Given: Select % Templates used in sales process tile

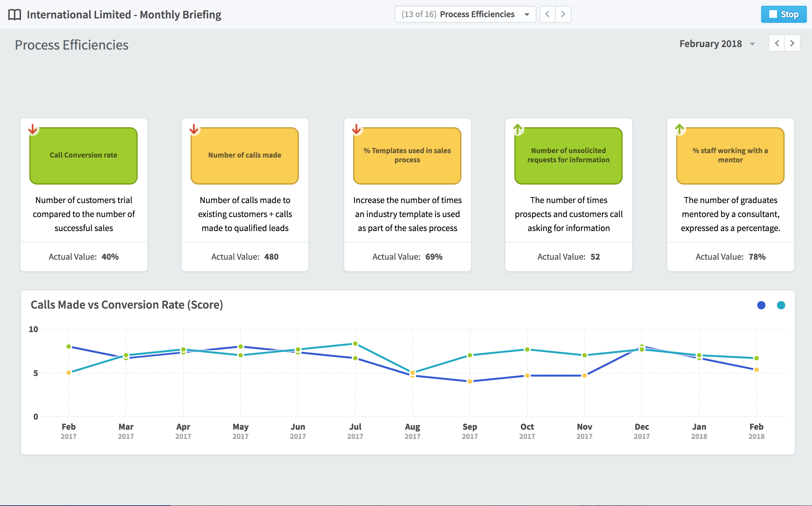Looking at the screenshot, I should (x=407, y=156).
